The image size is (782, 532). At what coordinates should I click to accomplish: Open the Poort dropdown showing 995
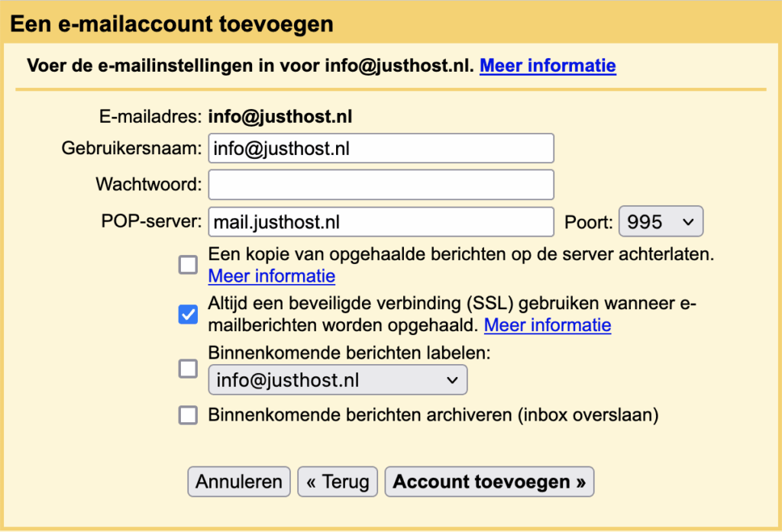(x=661, y=221)
